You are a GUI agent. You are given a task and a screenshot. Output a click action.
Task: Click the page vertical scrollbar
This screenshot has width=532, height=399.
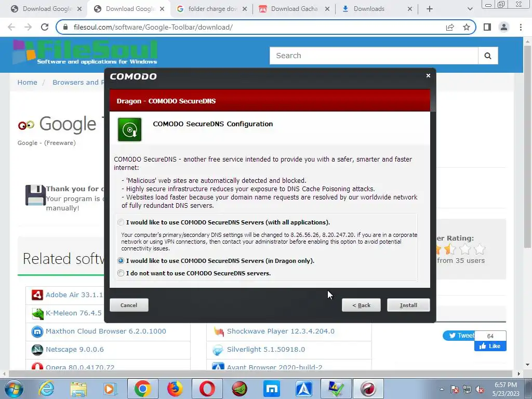click(527, 146)
